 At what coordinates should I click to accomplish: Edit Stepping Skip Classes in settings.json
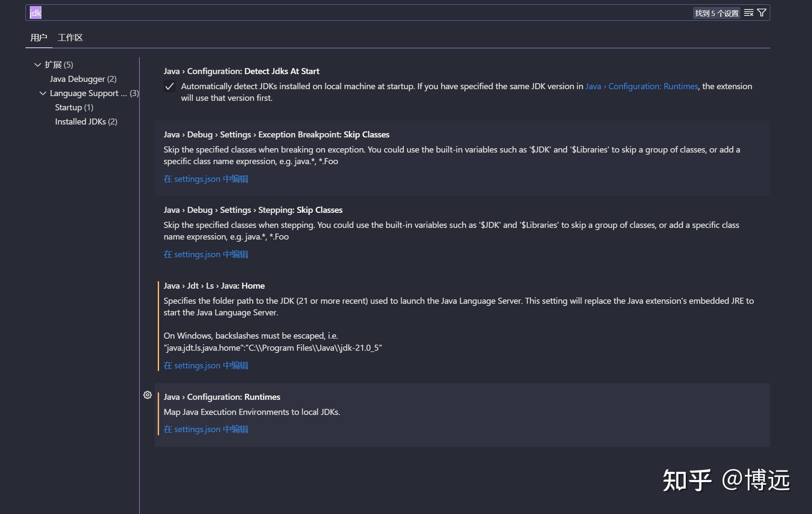206,254
